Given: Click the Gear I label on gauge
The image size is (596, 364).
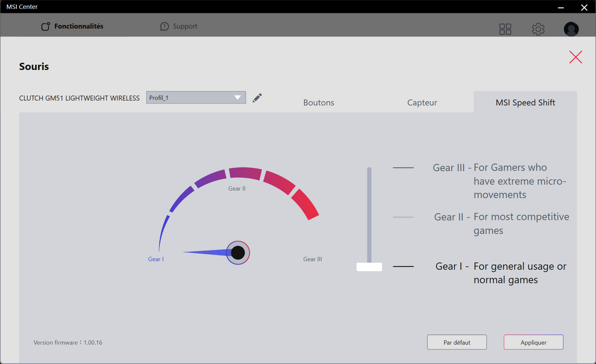Looking at the screenshot, I should 156,259.
